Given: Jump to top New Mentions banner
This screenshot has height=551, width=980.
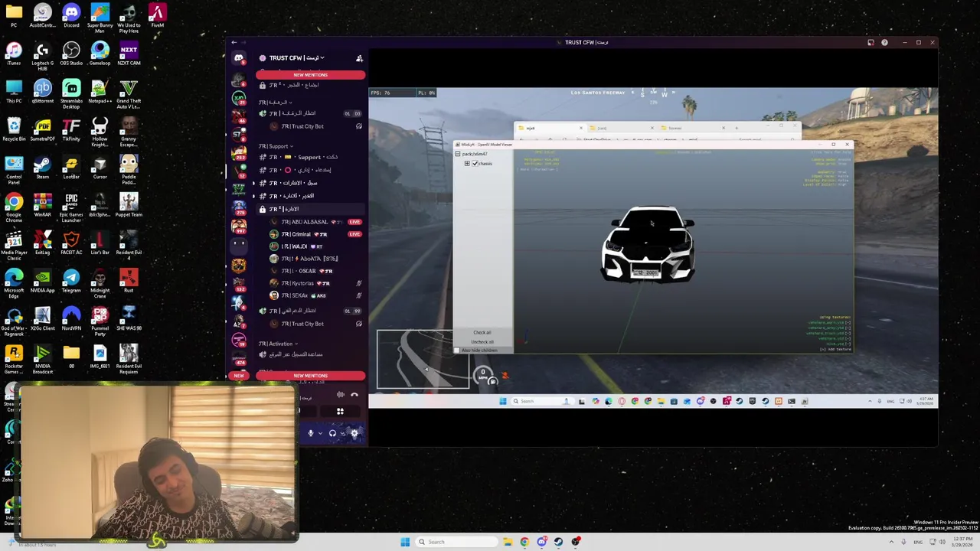Looking at the screenshot, I should (x=310, y=75).
